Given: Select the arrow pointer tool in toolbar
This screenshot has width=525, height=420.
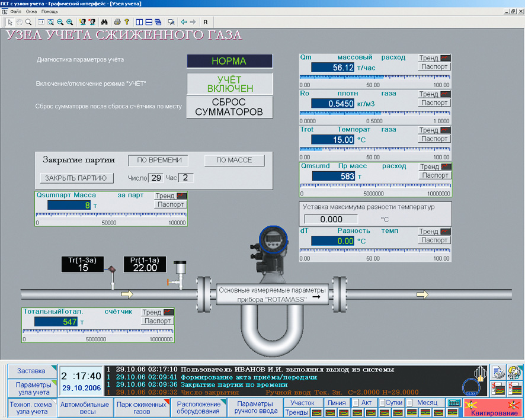Looking at the screenshot, I should coord(10,22).
